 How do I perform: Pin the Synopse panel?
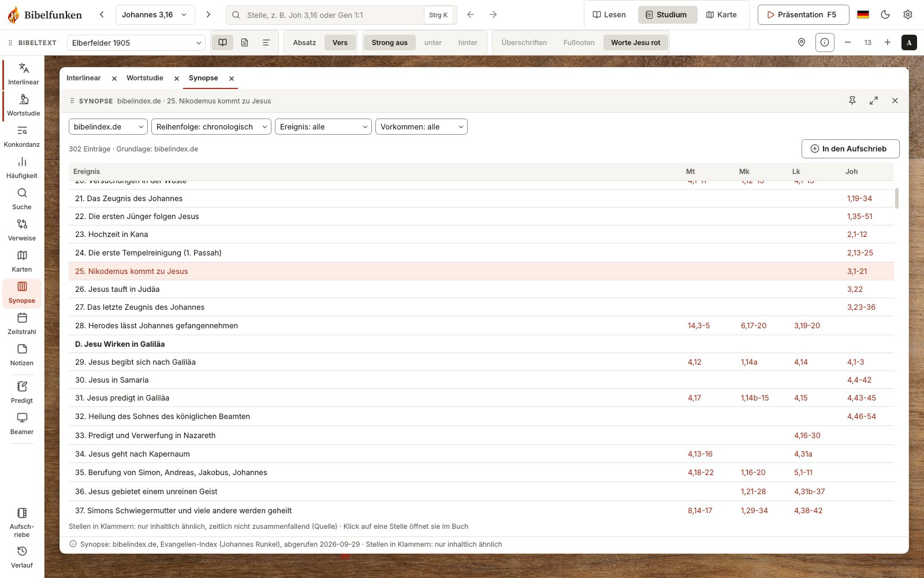click(x=852, y=101)
